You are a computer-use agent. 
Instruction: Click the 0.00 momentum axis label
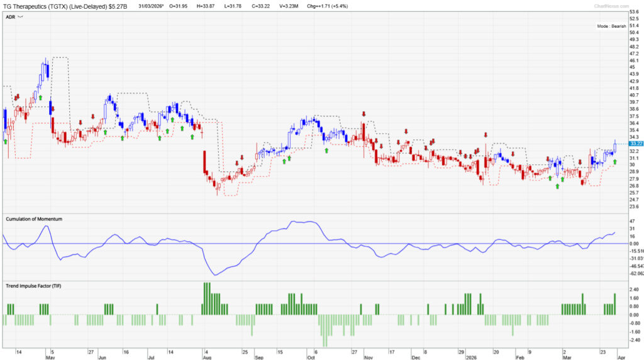(634, 244)
